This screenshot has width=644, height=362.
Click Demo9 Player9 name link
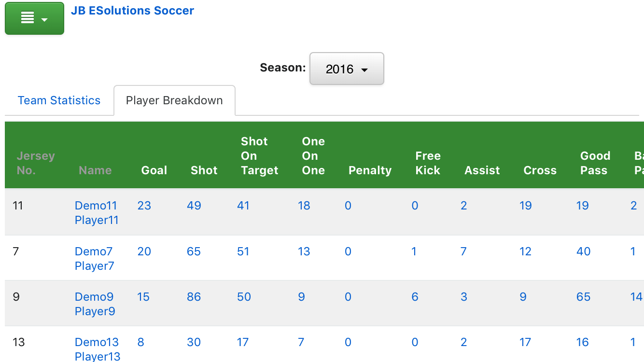(x=95, y=304)
